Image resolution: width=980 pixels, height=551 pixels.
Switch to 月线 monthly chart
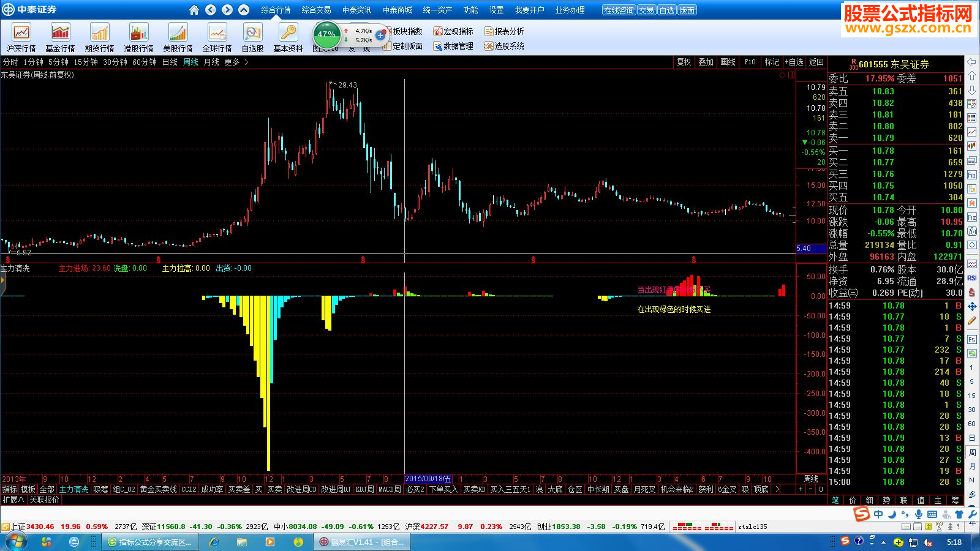tap(211, 62)
